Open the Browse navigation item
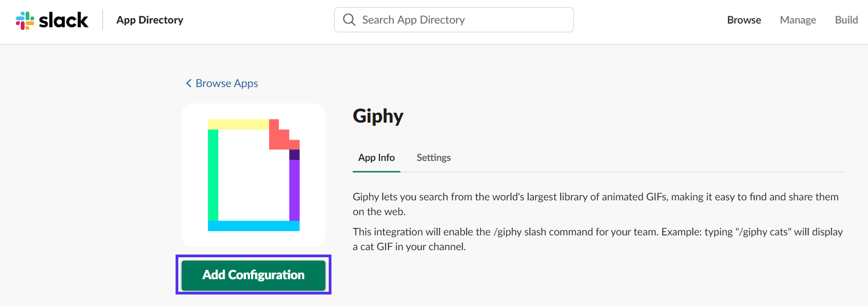This screenshot has width=868, height=306. pos(744,20)
